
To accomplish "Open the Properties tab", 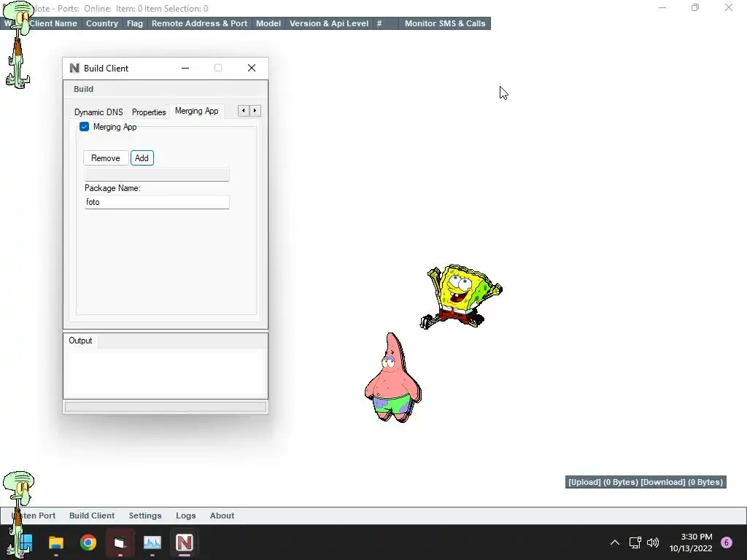I will click(149, 112).
